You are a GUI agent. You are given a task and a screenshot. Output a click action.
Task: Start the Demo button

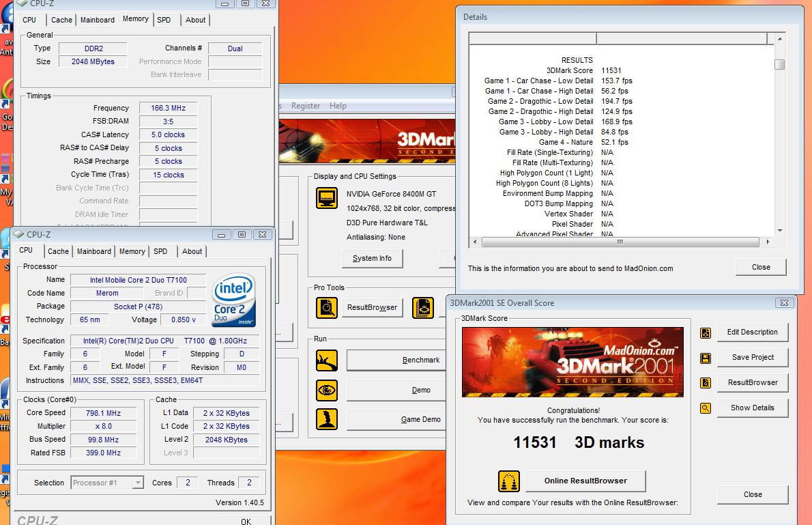[396, 391]
